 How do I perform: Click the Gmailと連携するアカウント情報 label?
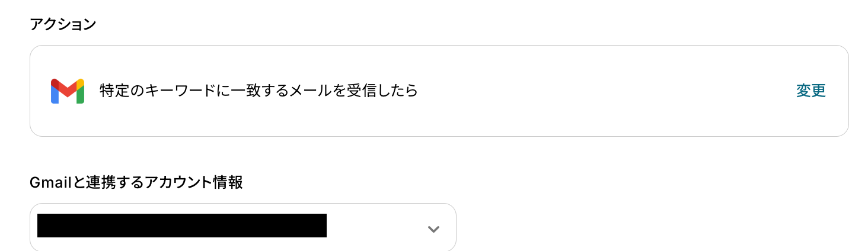click(136, 182)
